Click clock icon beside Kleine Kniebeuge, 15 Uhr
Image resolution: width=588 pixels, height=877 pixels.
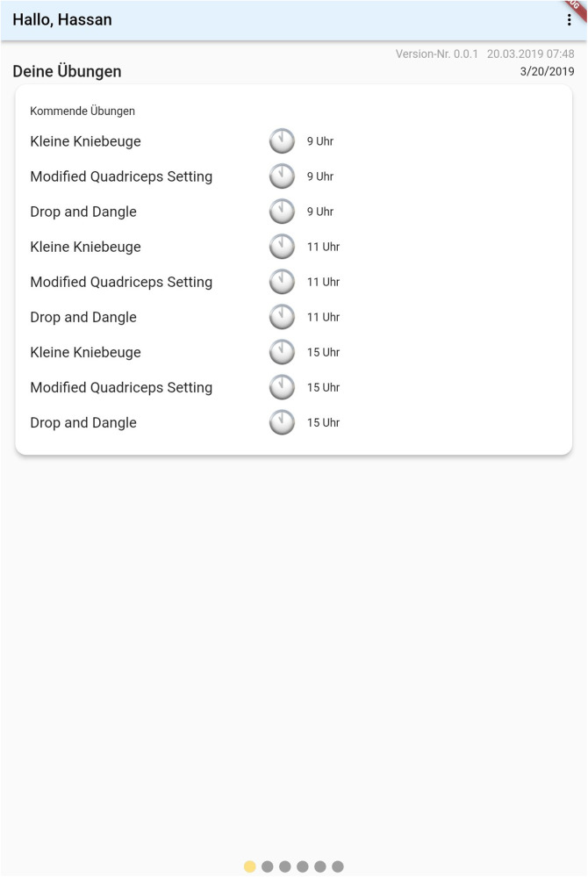[x=283, y=352]
